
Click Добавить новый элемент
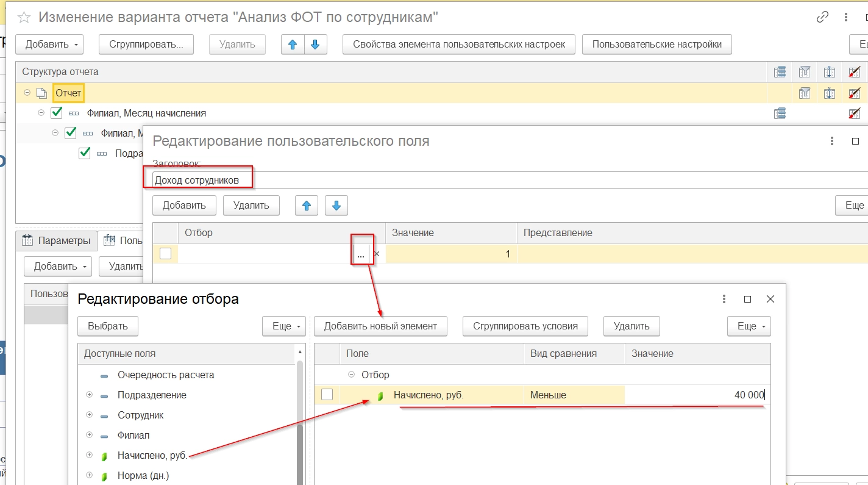tap(380, 326)
